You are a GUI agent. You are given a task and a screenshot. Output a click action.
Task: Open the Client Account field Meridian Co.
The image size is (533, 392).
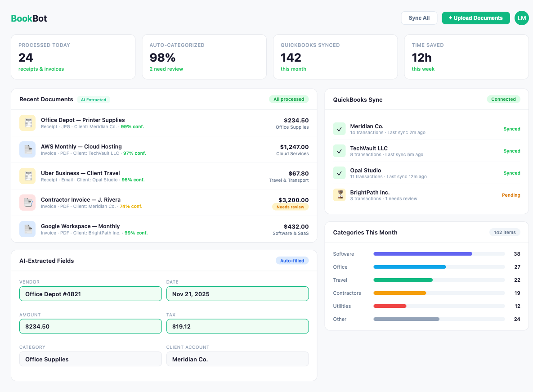[x=237, y=359]
